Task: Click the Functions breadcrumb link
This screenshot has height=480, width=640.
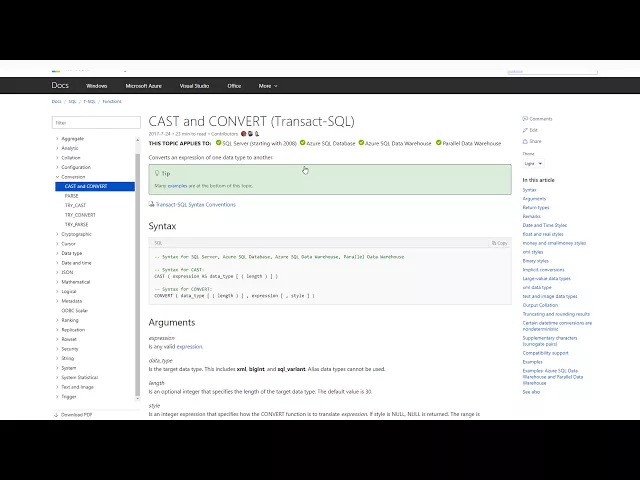Action: [x=112, y=102]
